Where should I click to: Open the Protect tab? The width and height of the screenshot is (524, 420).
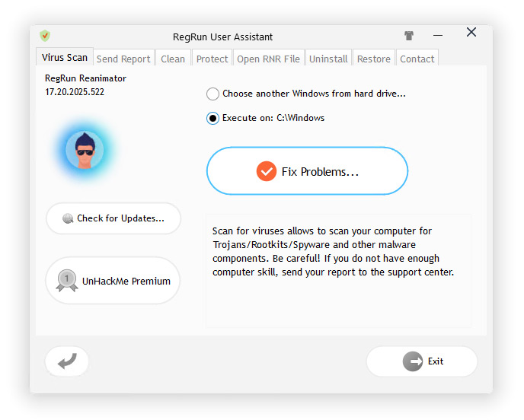pyautogui.click(x=212, y=59)
